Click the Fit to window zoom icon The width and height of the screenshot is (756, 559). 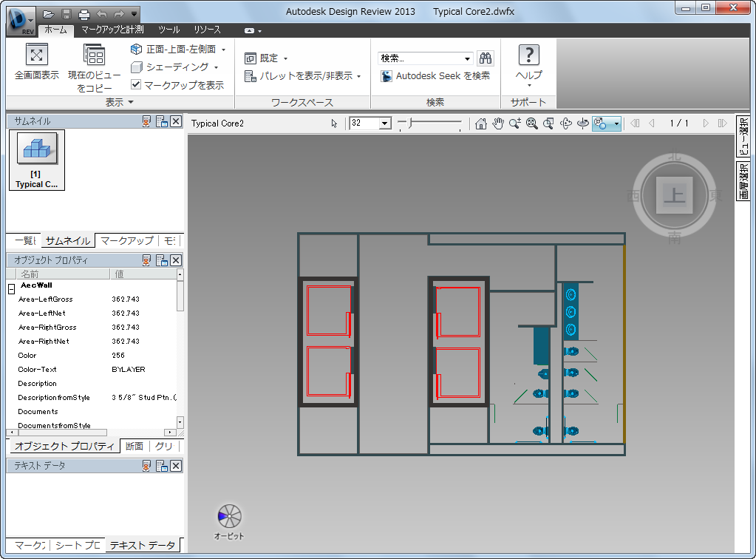coord(532,123)
